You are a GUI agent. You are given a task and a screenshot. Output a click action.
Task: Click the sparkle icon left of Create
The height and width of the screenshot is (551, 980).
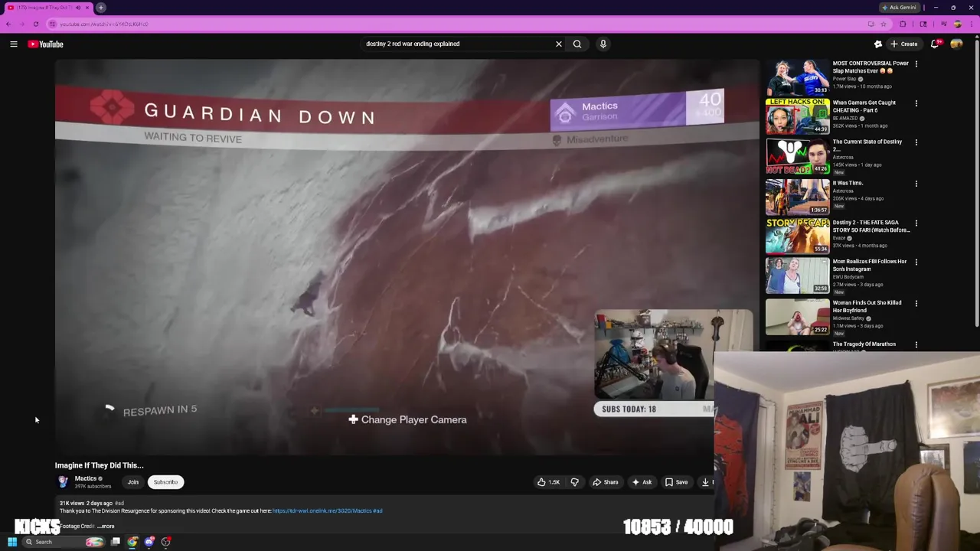878,44
